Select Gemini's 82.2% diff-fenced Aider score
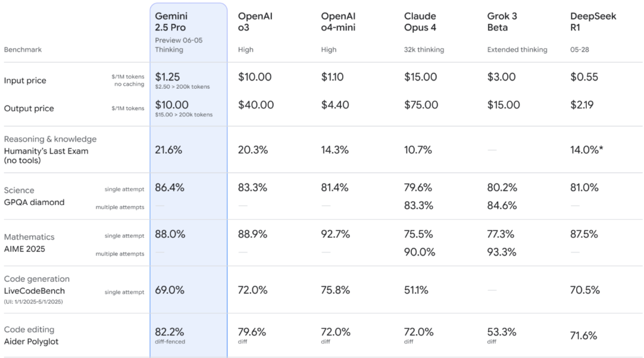 170,332
